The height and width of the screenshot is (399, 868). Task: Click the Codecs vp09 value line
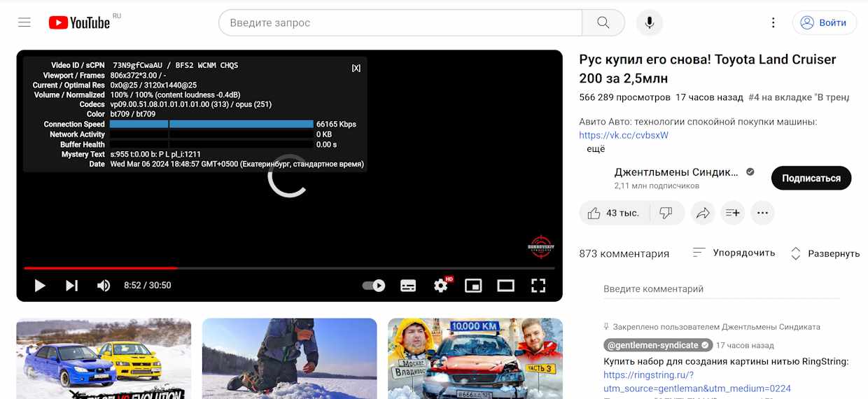pyautogui.click(x=191, y=104)
